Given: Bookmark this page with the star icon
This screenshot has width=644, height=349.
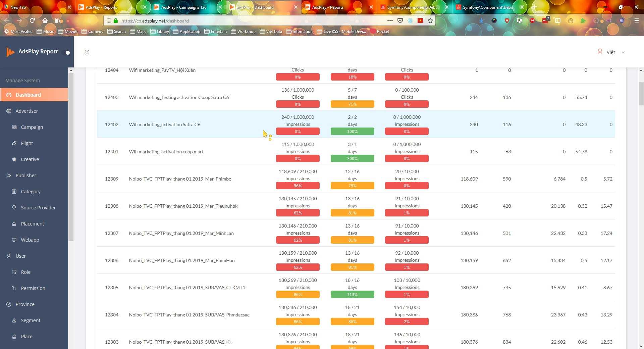Looking at the screenshot, I should coord(430,21).
